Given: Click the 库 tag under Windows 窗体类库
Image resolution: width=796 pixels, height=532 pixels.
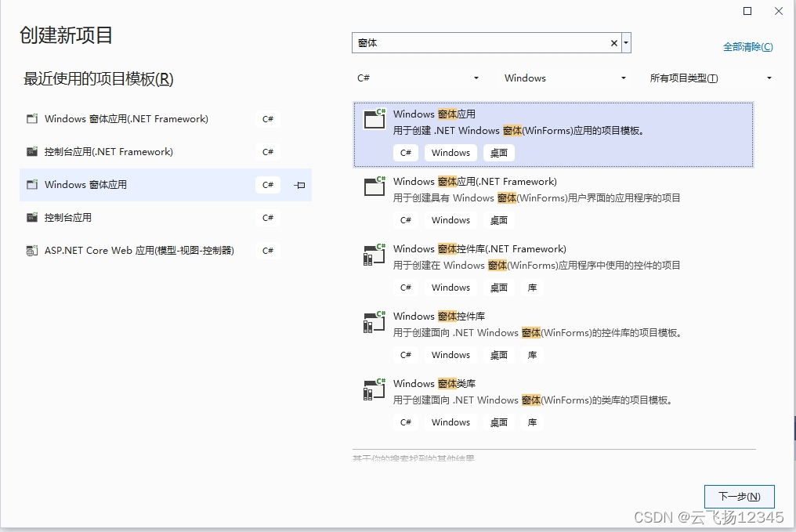Looking at the screenshot, I should coord(532,422).
